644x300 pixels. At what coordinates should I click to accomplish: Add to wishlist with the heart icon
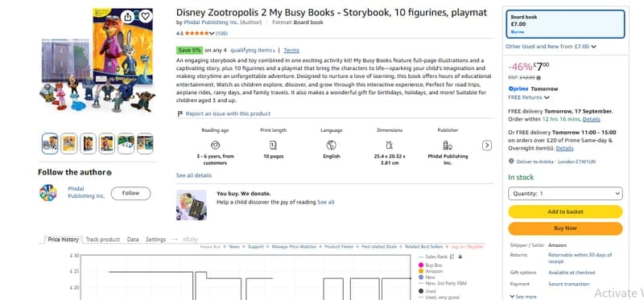click(145, 16)
